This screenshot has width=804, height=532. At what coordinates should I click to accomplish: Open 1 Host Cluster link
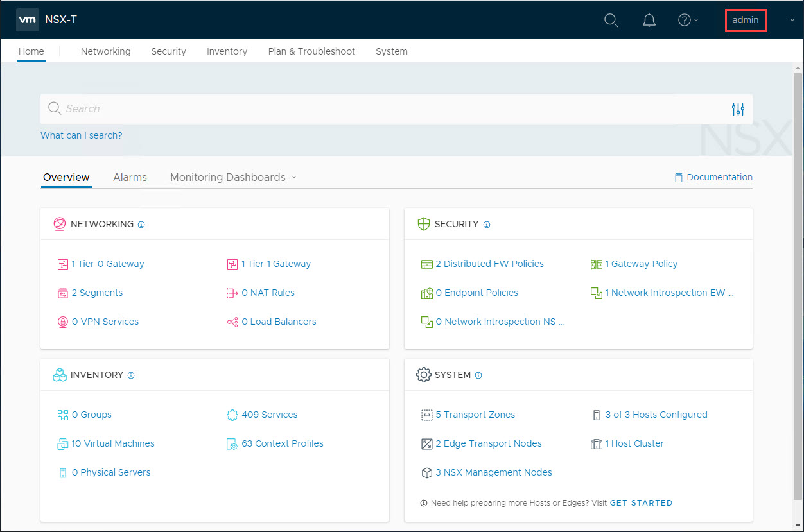click(x=634, y=443)
